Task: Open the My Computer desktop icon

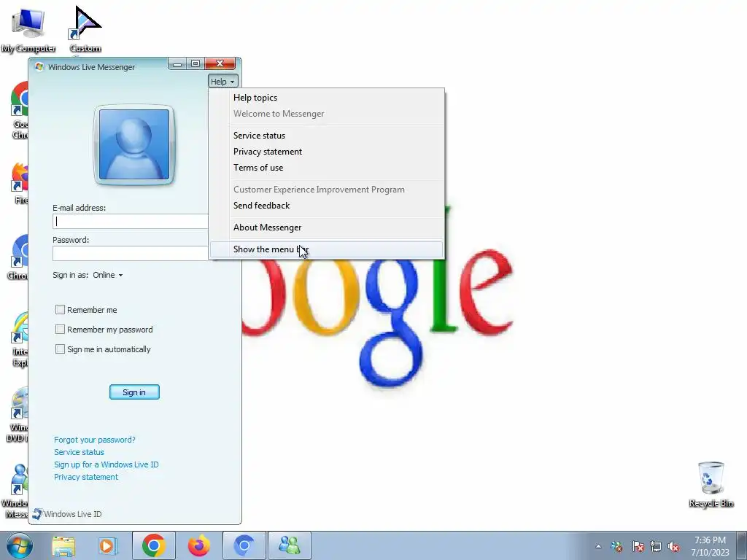Action: [28, 28]
